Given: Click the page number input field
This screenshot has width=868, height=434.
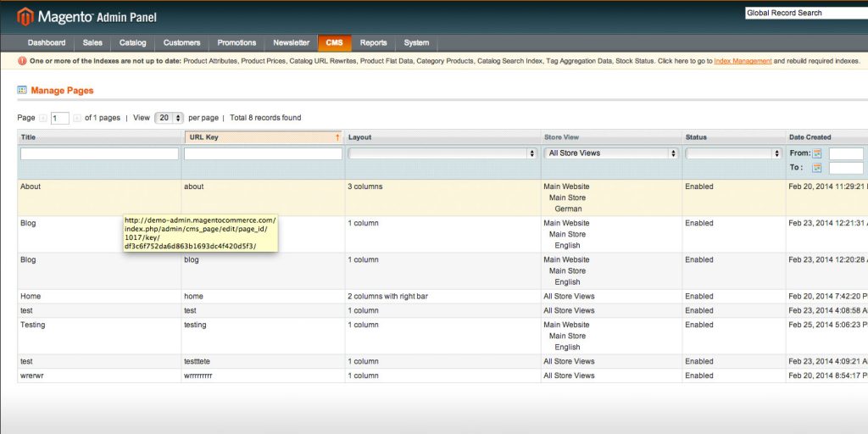Looking at the screenshot, I should coord(60,118).
